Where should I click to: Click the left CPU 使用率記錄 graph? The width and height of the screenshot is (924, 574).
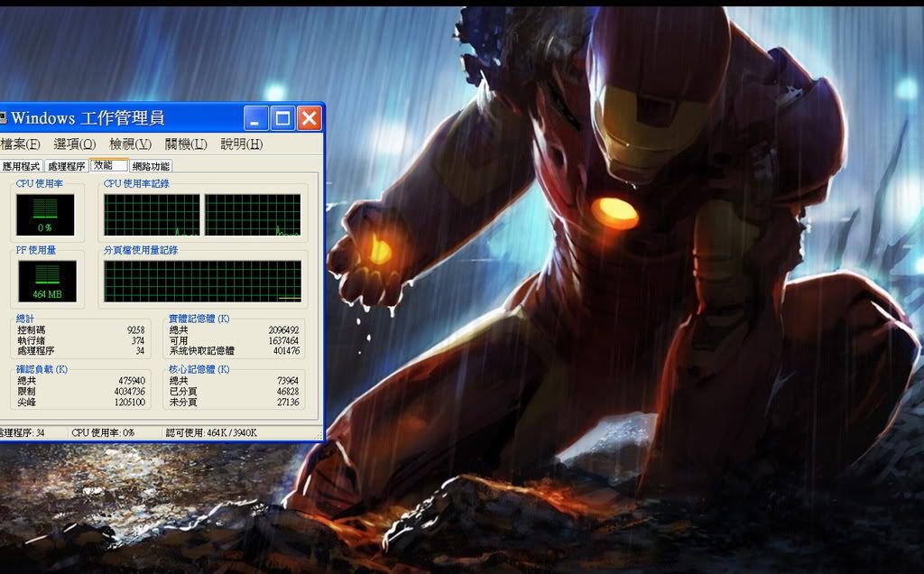pos(152,215)
